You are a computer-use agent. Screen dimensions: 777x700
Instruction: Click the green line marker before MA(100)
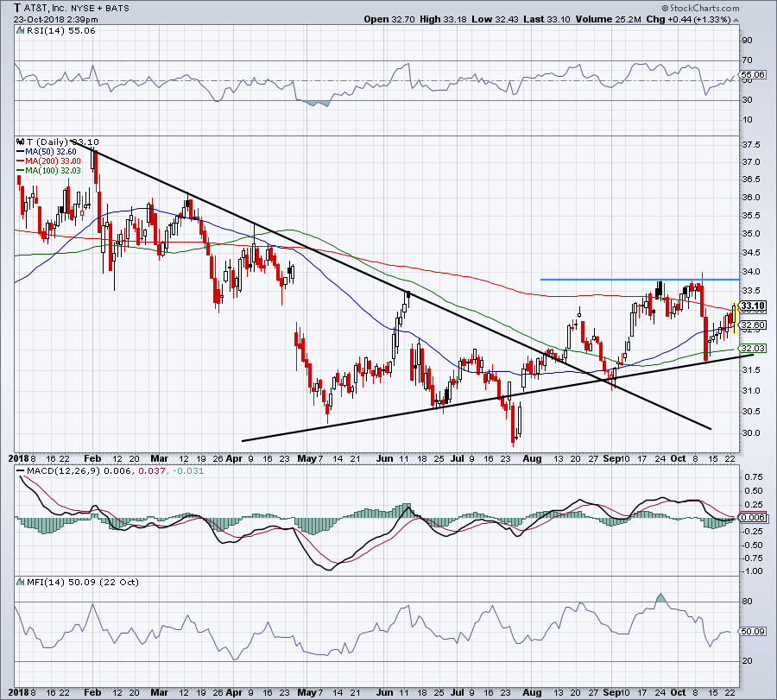tap(21, 170)
